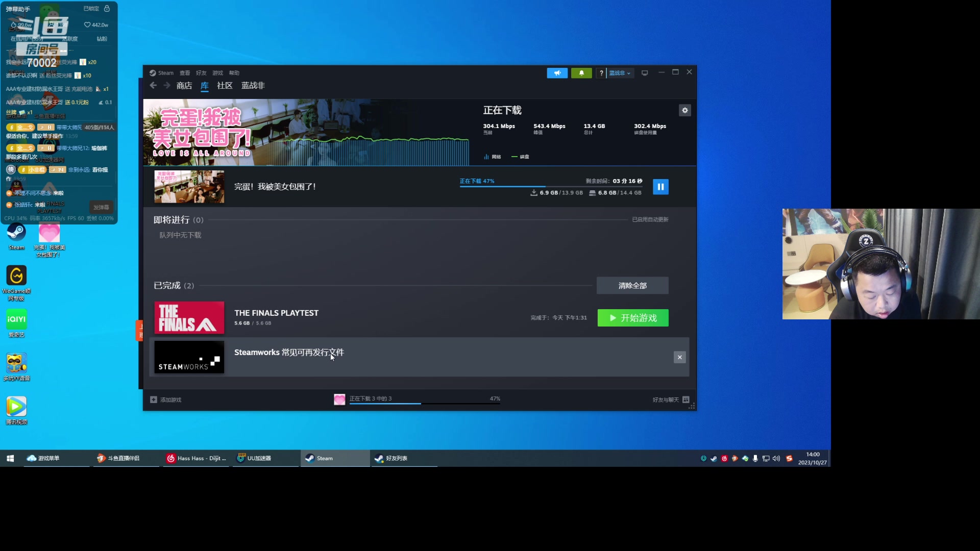980x551 pixels.
Task: Select 多玩YY语音 desktop shortcut
Action: pos(16,367)
